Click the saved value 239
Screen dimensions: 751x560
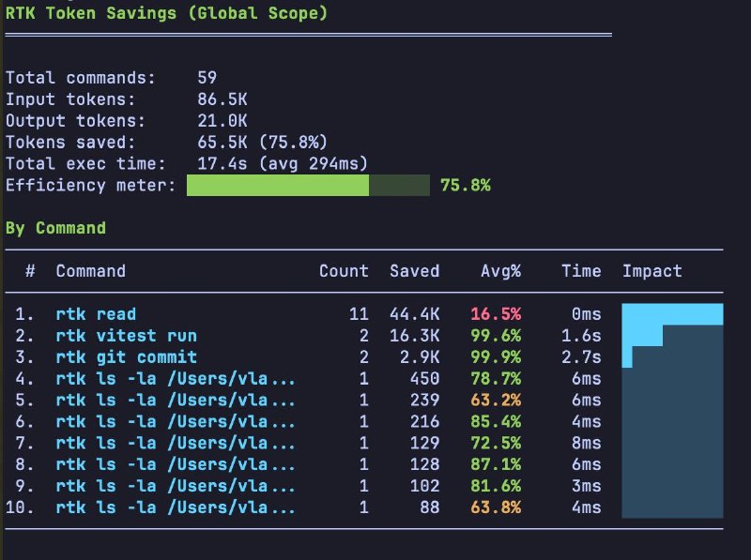coord(425,401)
